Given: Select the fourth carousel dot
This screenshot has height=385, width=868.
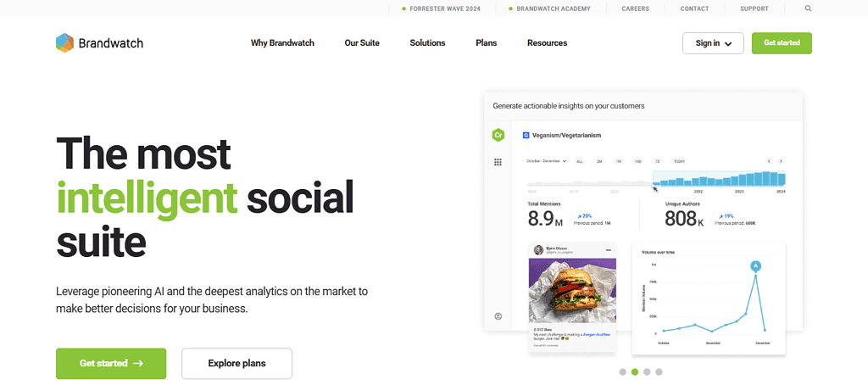Looking at the screenshot, I should (x=659, y=371).
